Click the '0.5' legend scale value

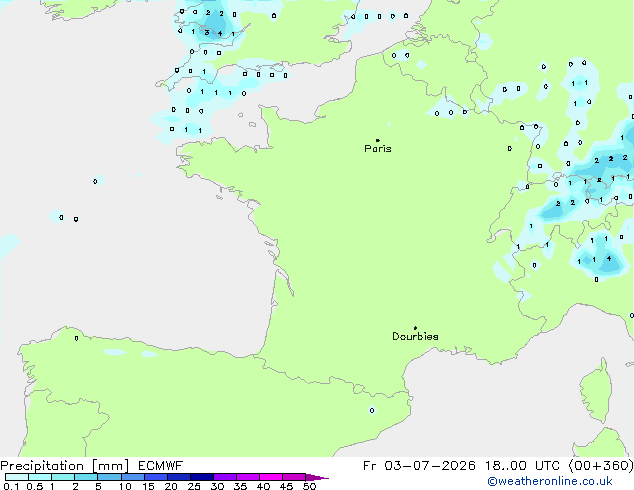click(35, 486)
